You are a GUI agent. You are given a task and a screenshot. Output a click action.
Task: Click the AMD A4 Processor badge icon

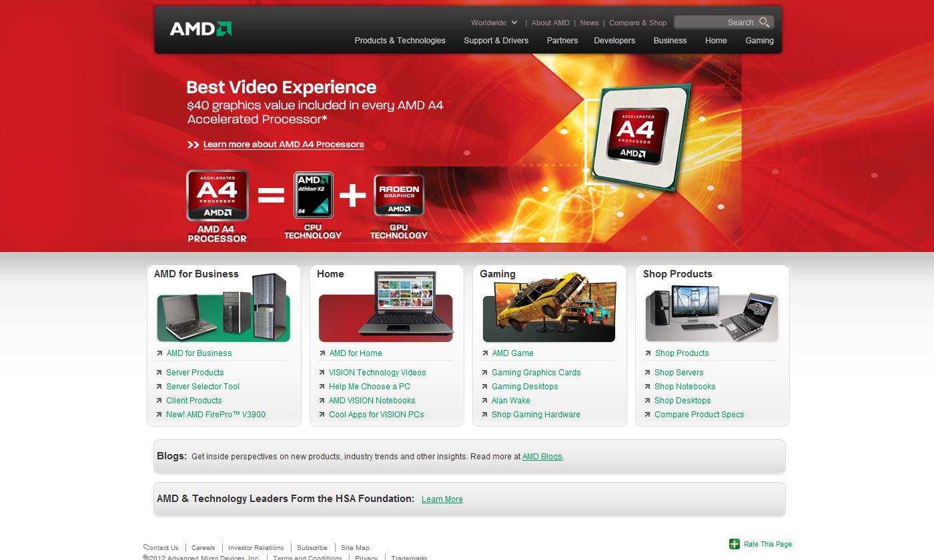tap(217, 195)
